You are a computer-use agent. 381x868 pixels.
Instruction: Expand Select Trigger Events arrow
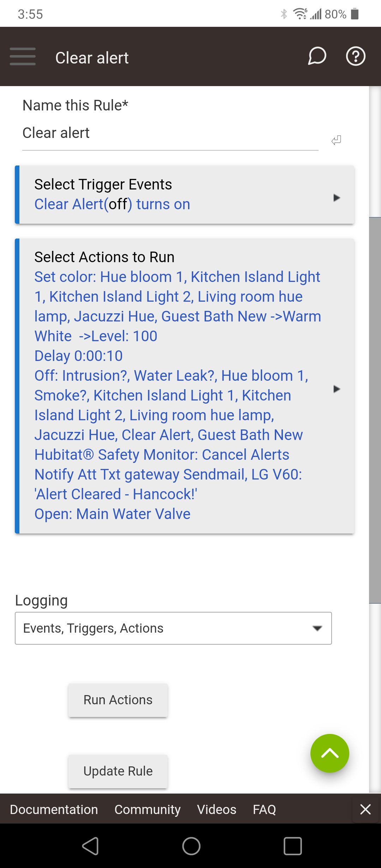(337, 198)
